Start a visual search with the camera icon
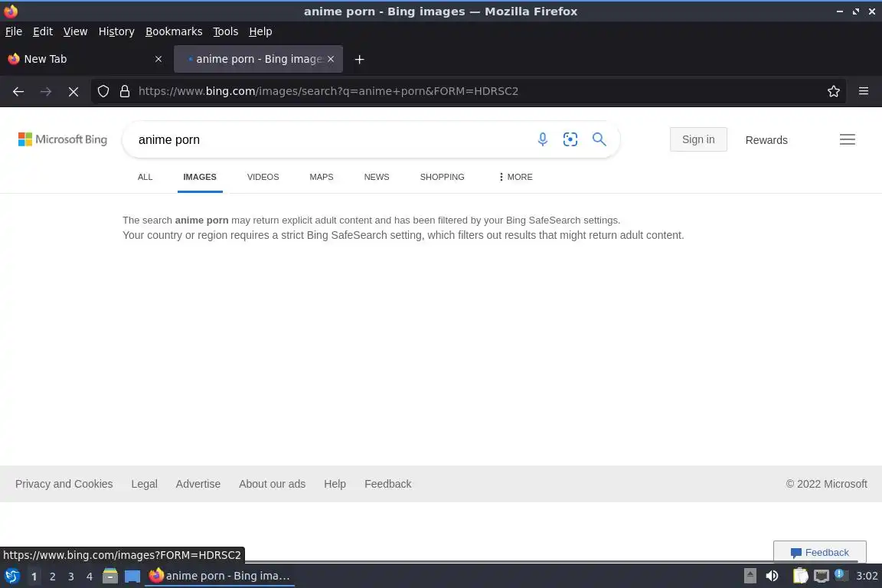The image size is (882, 588). [x=570, y=139]
